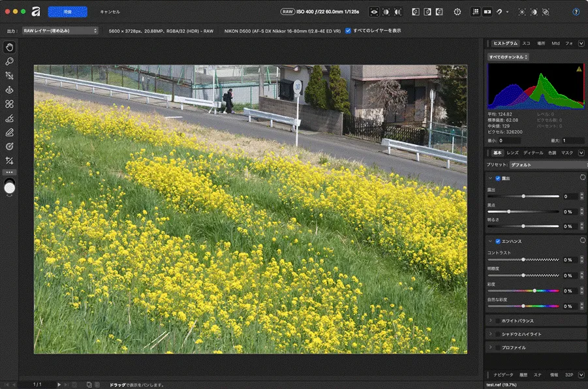Select the Blemish Removal tool

(x=9, y=76)
